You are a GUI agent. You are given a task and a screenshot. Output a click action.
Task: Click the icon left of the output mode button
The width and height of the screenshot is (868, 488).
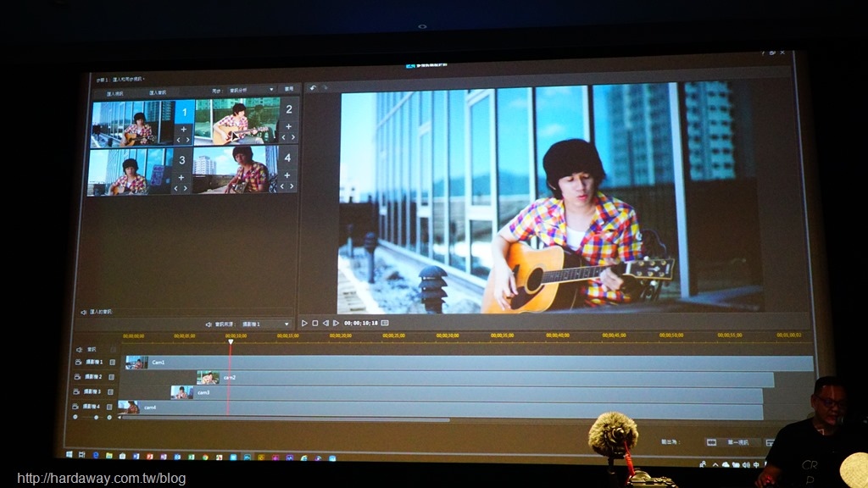click(711, 442)
